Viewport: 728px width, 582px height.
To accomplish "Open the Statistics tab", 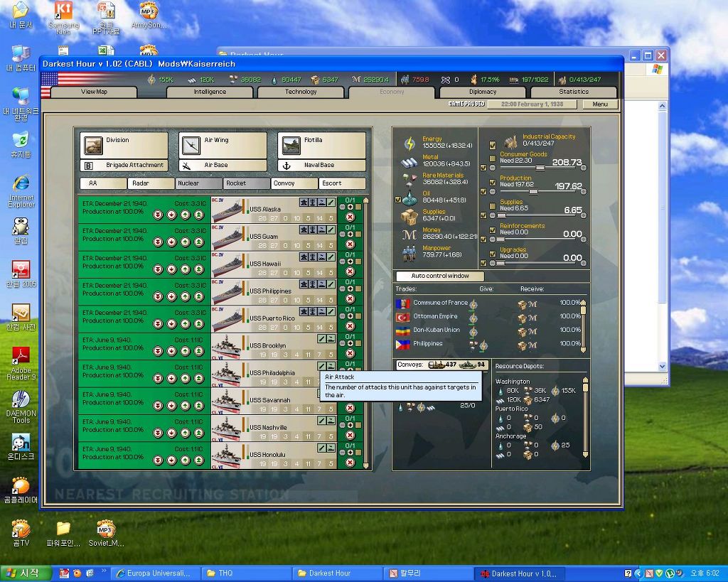I will pos(574,92).
